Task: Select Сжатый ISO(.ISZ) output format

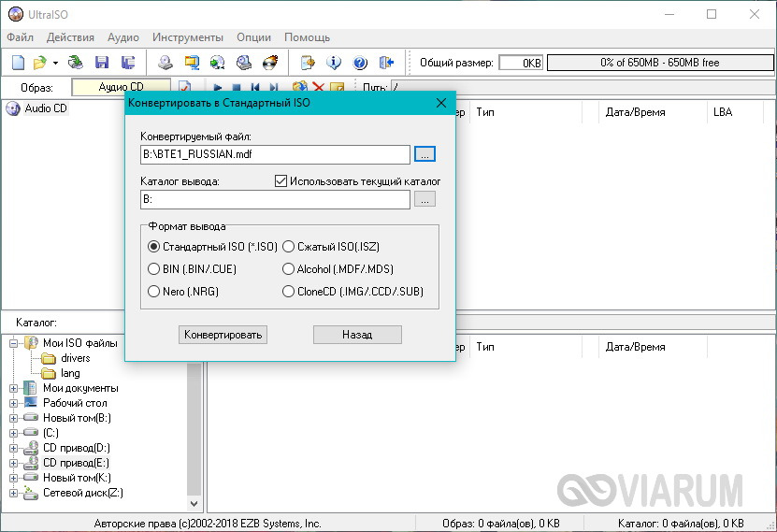Action: coord(331,246)
